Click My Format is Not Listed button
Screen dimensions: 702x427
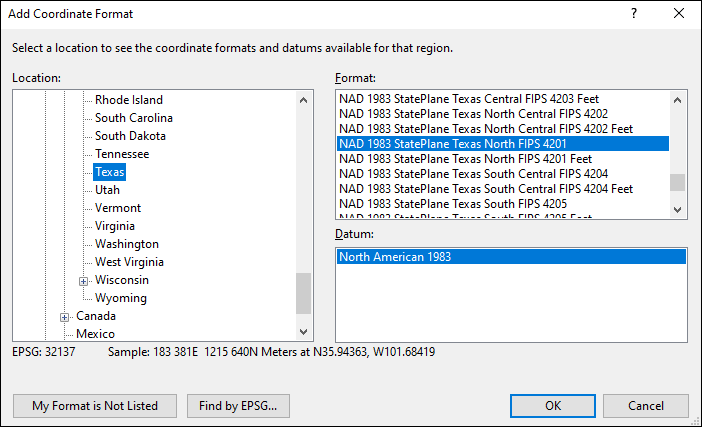[95, 406]
